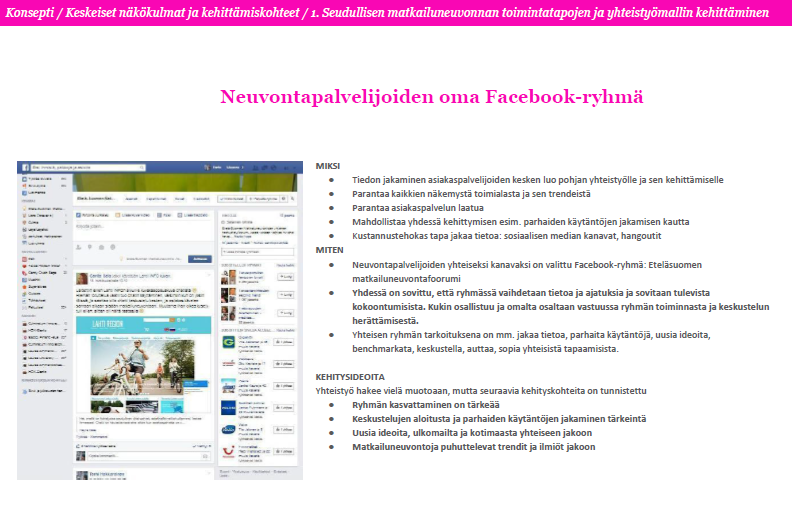This screenshot has width=792, height=519.
Task: Click the first join button in suggested groups
Action: click(x=286, y=277)
